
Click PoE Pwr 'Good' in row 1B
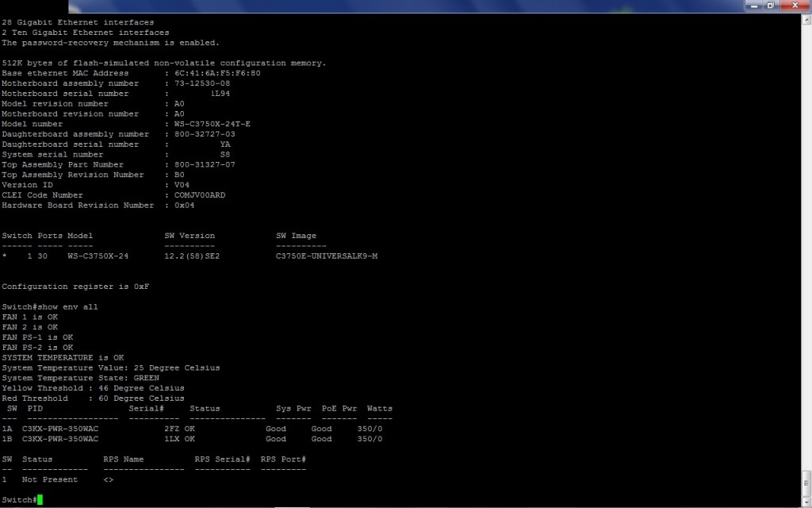(x=322, y=439)
